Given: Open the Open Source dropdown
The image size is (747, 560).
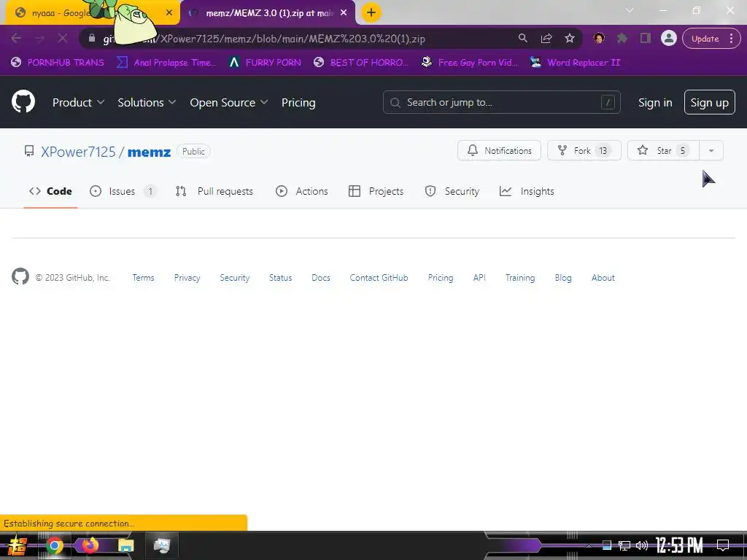Looking at the screenshot, I should click(x=228, y=102).
